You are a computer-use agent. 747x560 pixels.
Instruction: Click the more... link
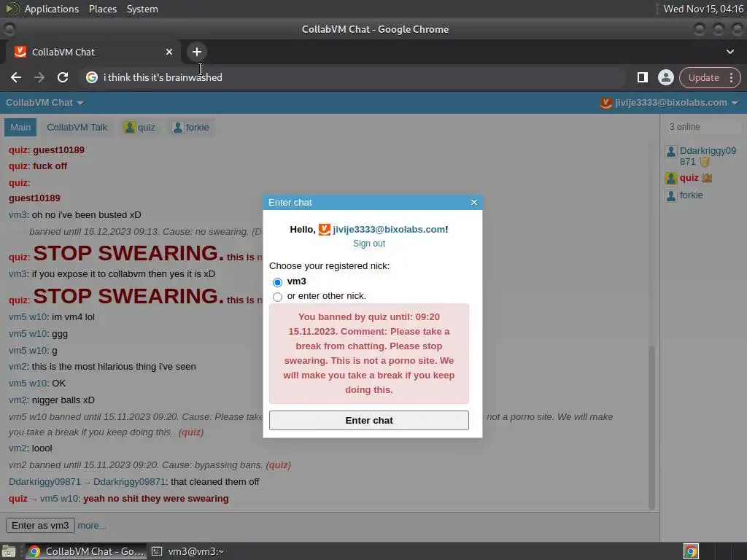(92, 526)
